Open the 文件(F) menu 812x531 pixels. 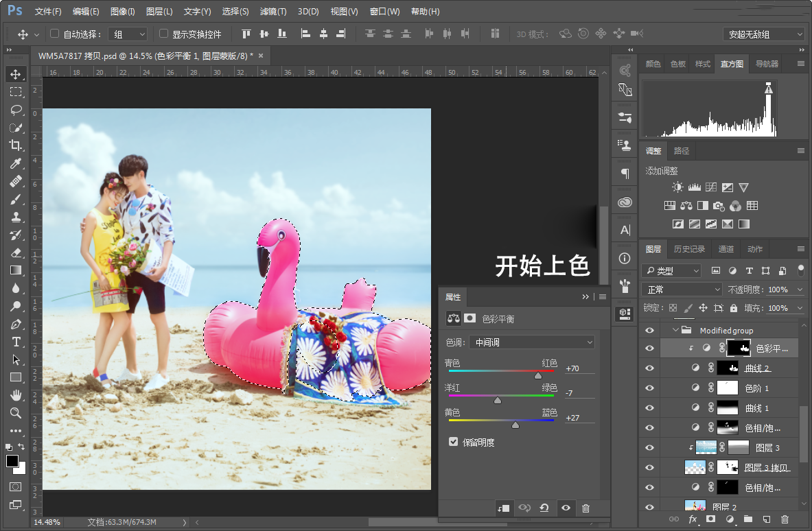pos(47,11)
